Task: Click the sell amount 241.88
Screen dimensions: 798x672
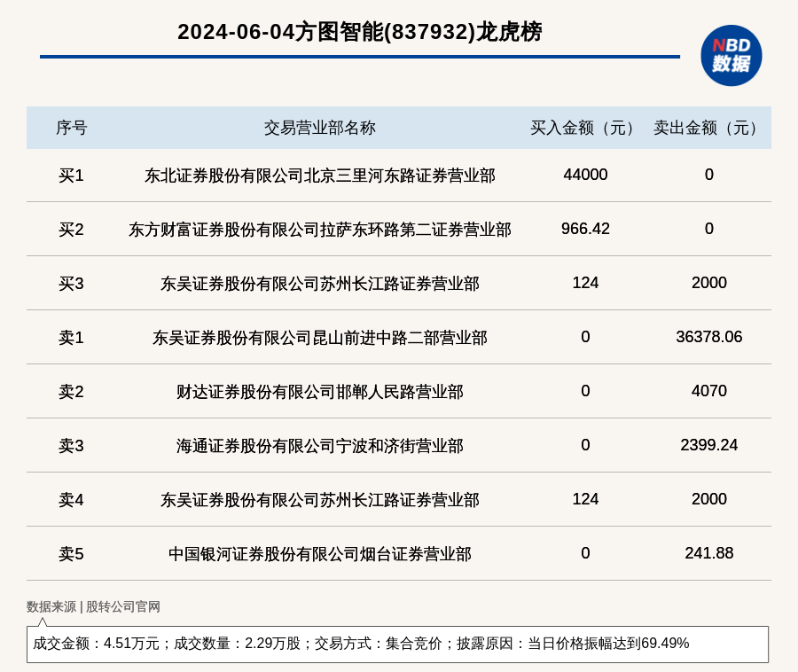Action: 709,553
